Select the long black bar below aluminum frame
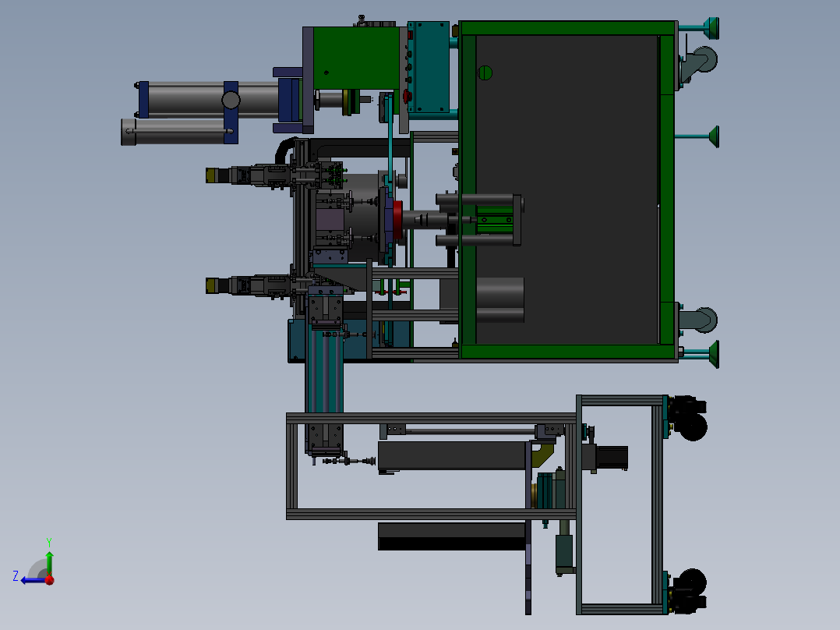 (452, 536)
